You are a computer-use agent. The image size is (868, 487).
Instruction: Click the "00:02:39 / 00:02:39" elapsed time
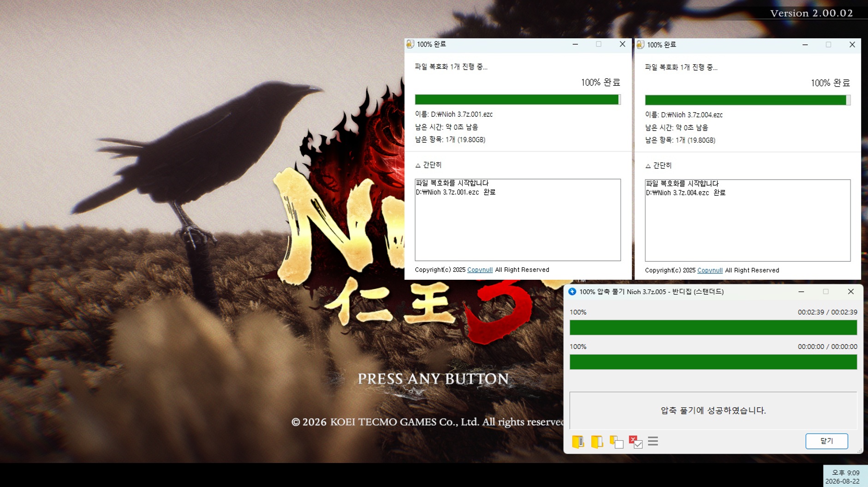827,312
